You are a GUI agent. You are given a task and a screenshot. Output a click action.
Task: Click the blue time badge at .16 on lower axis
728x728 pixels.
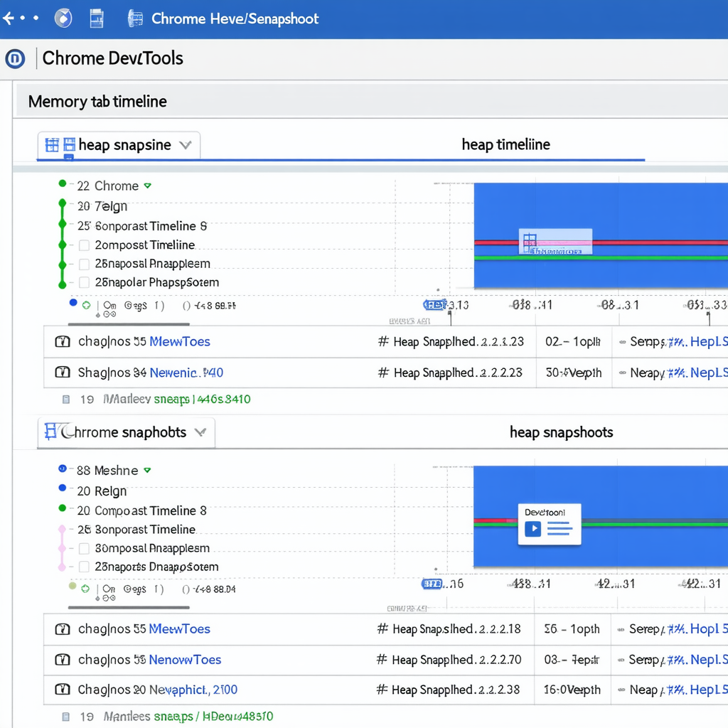pos(432,584)
